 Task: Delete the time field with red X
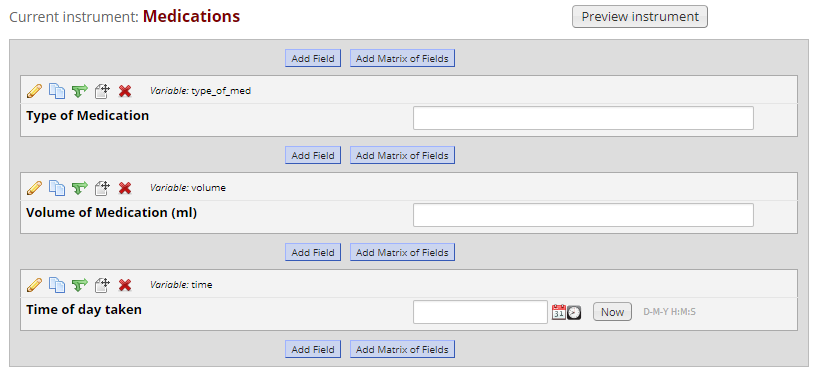pyautogui.click(x=124, y=285)
